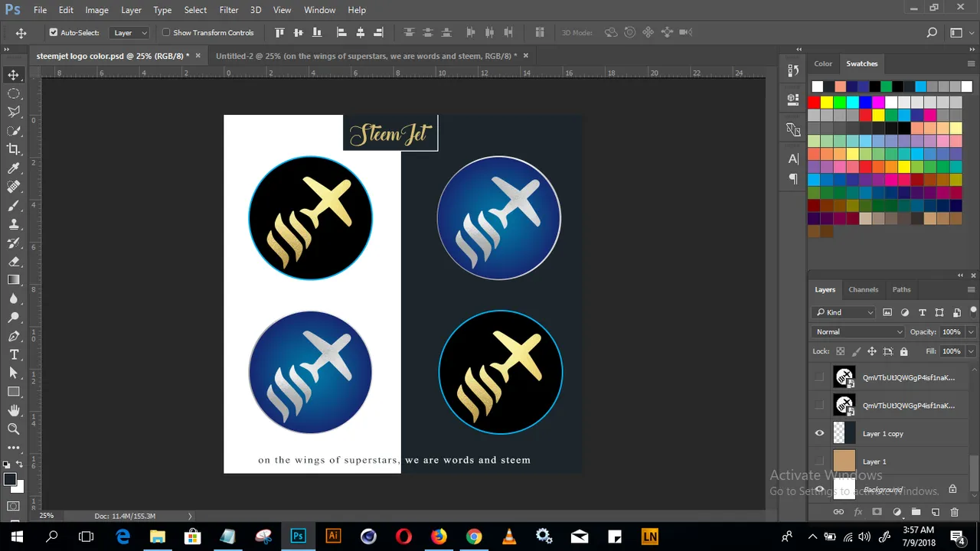980x551 pixels.
Task: Expand the status bar info arrow
Action: (190, 516)
